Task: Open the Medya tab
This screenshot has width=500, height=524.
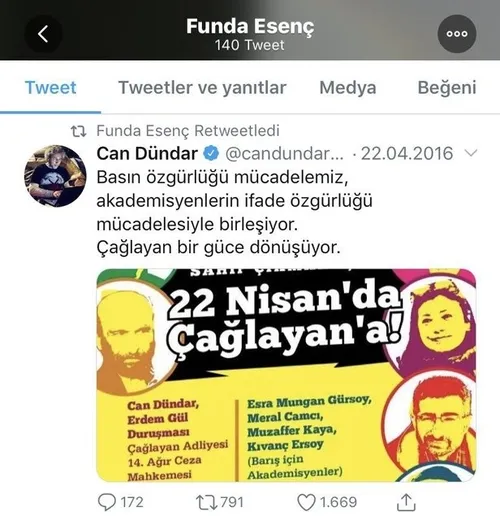Action: click(348, 88)
